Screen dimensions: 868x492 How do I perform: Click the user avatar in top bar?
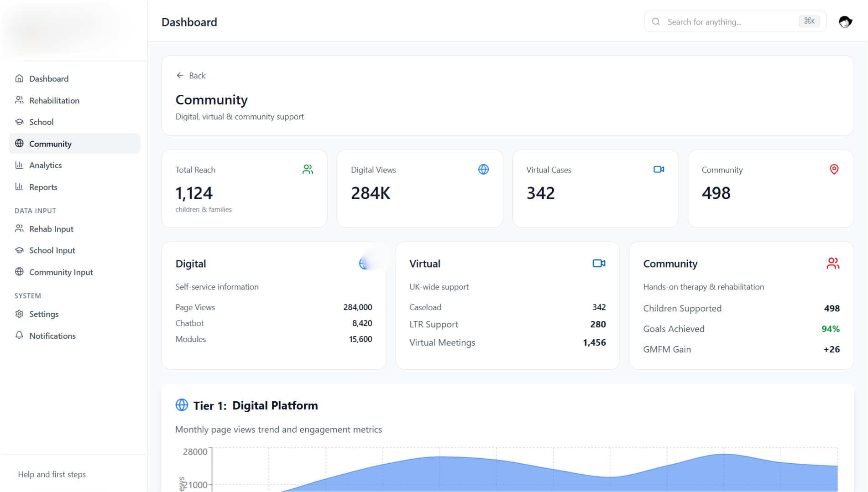[x=845, y=22]
